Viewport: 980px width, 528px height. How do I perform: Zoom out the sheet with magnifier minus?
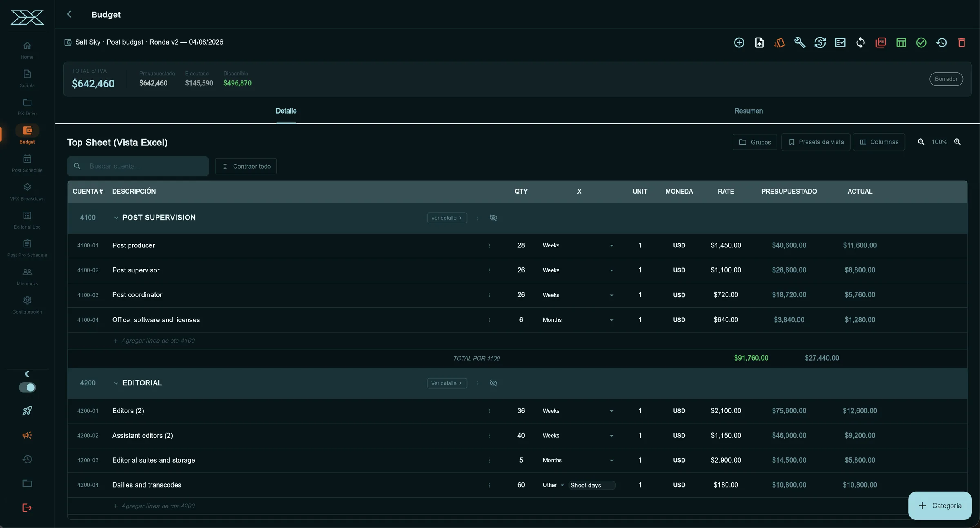(921, 142)
